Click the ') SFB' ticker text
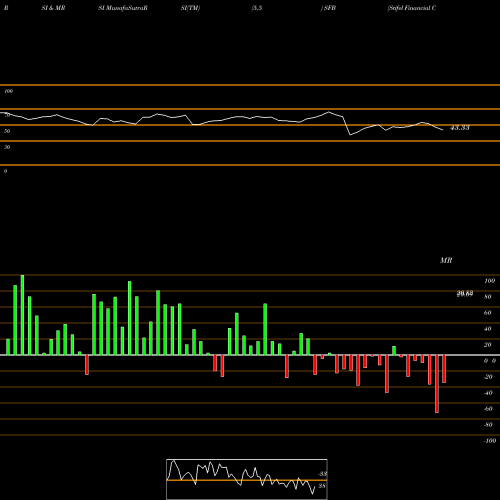 tap(328, 8)
